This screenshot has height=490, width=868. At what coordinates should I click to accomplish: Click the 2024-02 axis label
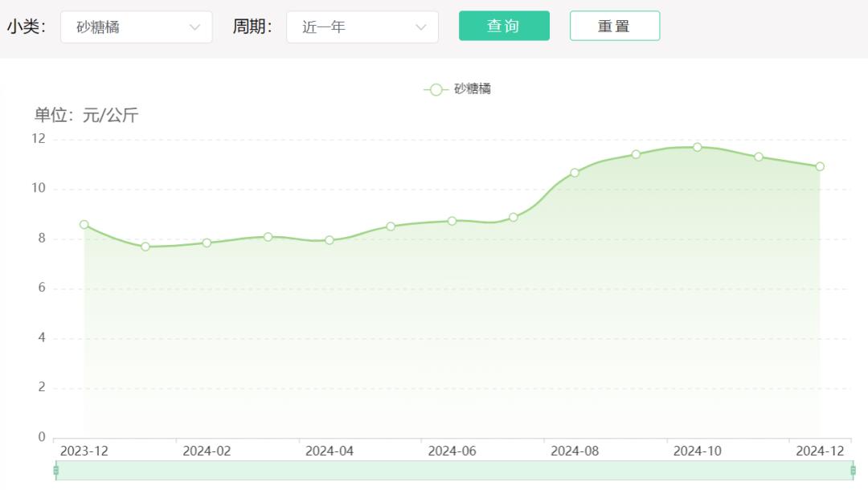pyautogui.click(x=207, y=451)
